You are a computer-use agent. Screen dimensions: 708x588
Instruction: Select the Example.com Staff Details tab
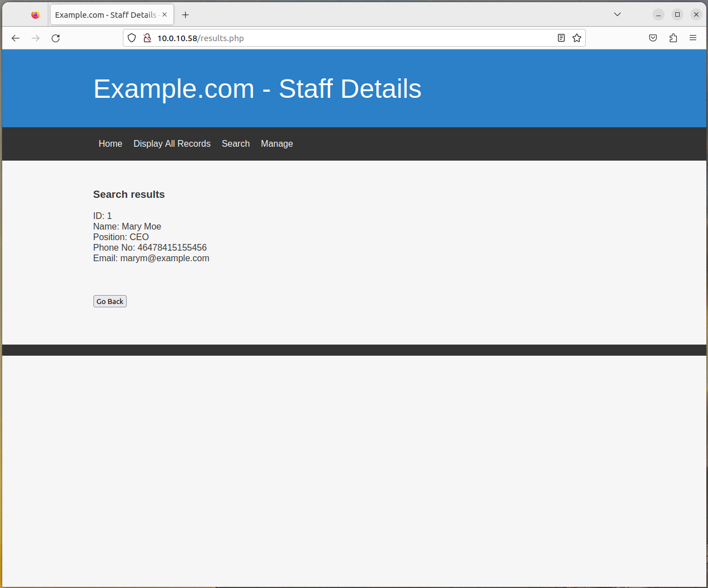(x=106, y=15)
